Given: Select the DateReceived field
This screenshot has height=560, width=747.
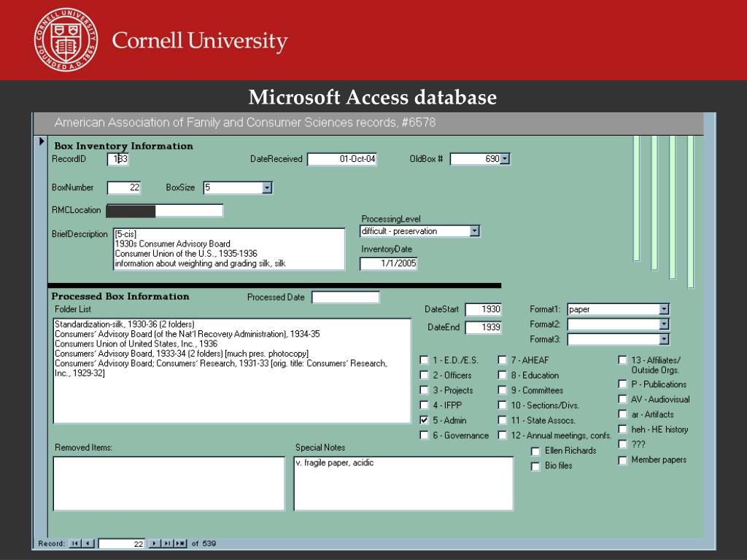Looking at the screenshot, I should [x=342, y=159].
